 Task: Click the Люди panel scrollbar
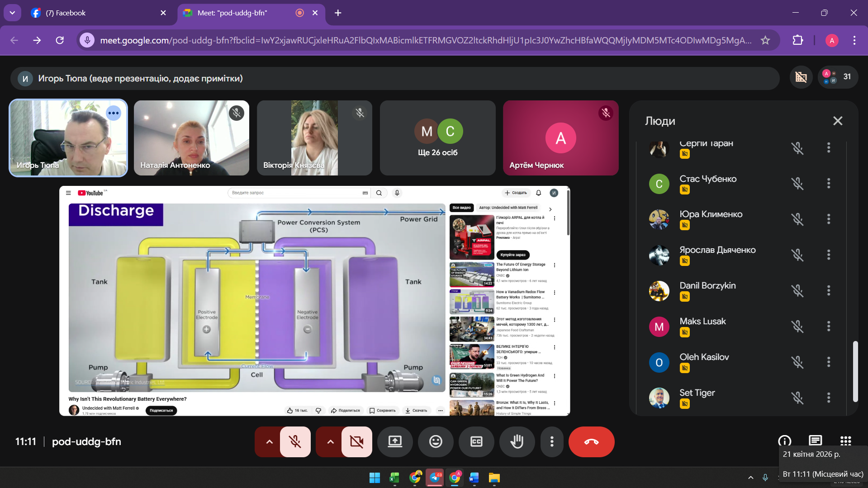855,371
